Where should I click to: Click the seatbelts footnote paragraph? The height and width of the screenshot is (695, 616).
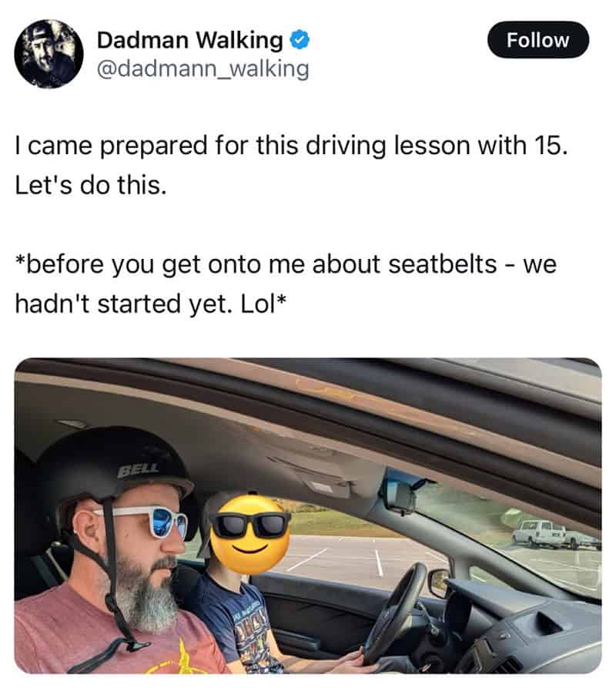[286, 284]
